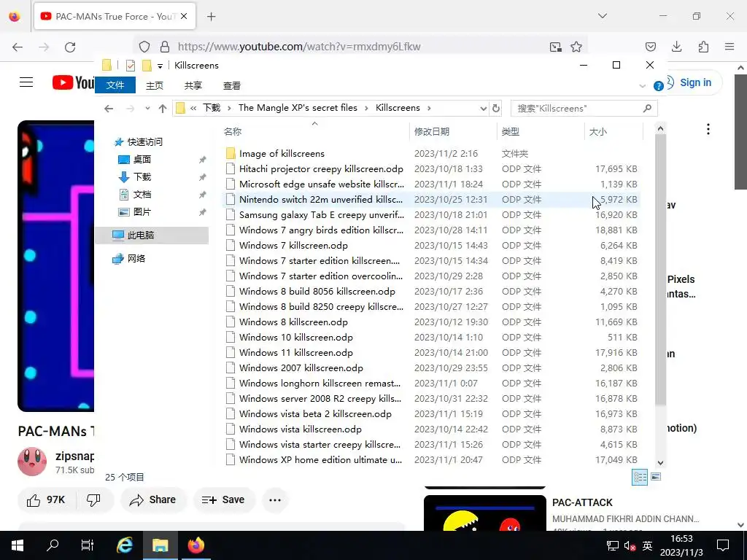Viewport: 747px width, 560px height.
Task: Click the zipsnap channel avatar
Action: (32, 462)
